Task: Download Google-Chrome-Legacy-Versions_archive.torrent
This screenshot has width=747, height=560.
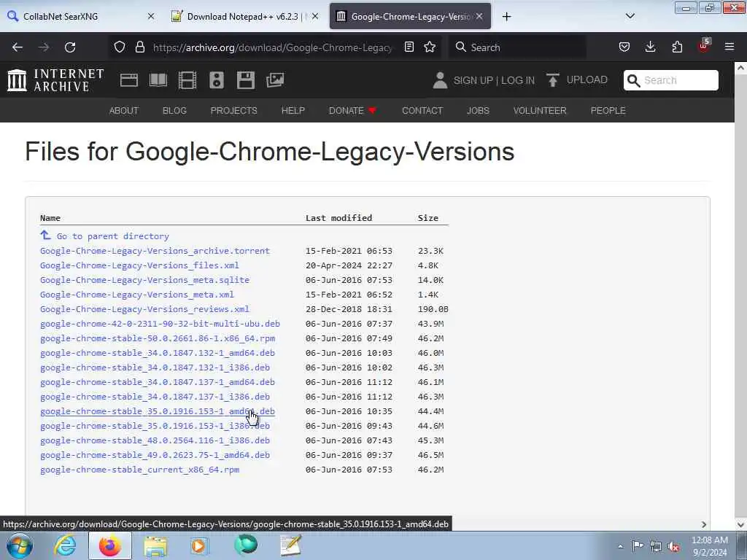Action: [155, 251]
